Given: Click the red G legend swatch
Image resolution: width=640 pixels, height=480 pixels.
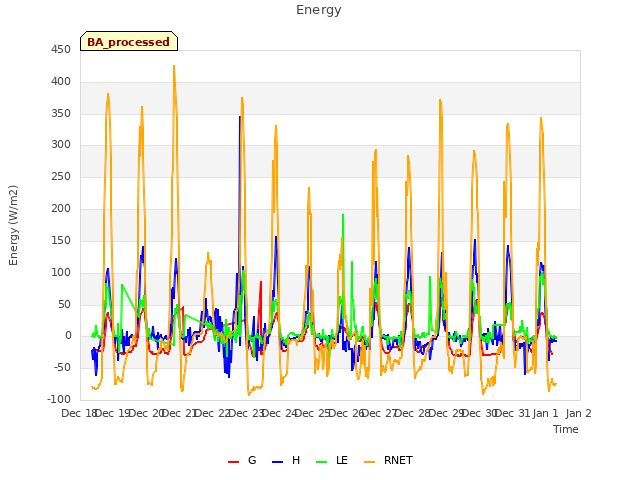Looking at the screenshot, I should coord(233,462).
